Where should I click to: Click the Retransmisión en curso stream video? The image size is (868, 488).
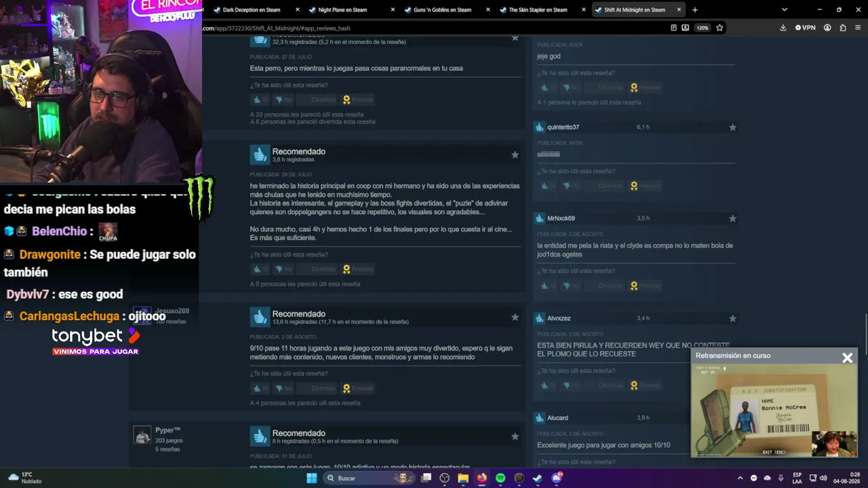pyautogui.click(x=774, y=411)
